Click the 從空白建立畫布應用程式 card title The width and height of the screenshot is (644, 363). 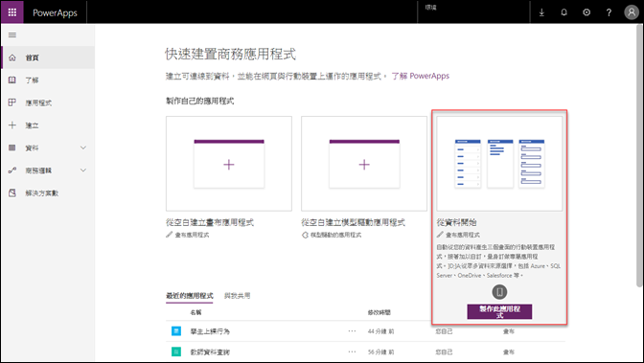pos(210,222)
